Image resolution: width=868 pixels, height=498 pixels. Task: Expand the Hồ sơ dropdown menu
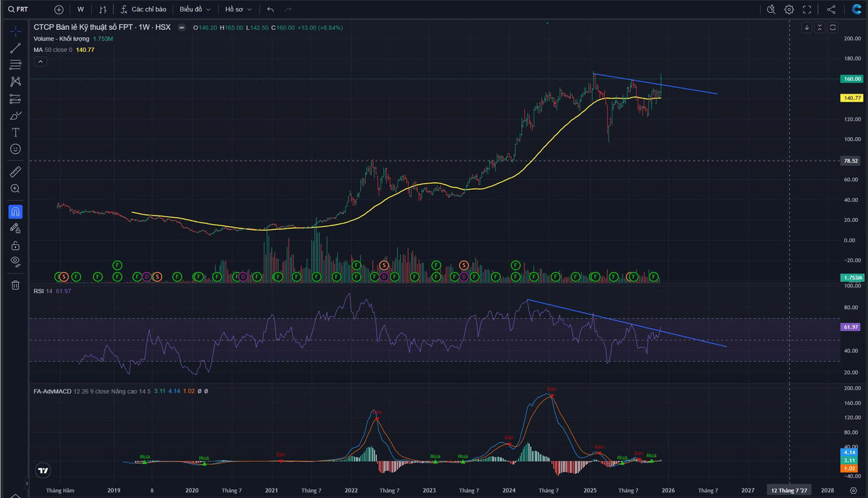click(x=239, y=9)
